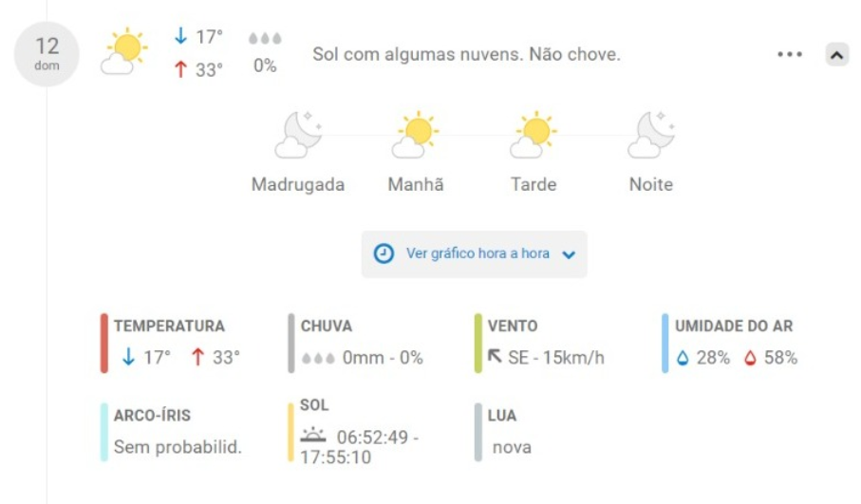Click the daily sun-with-cloud summary icon

point(124,51)
